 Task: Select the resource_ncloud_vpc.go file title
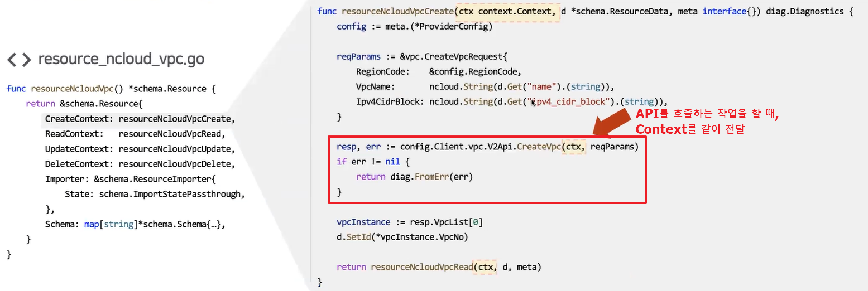[121, 59]
